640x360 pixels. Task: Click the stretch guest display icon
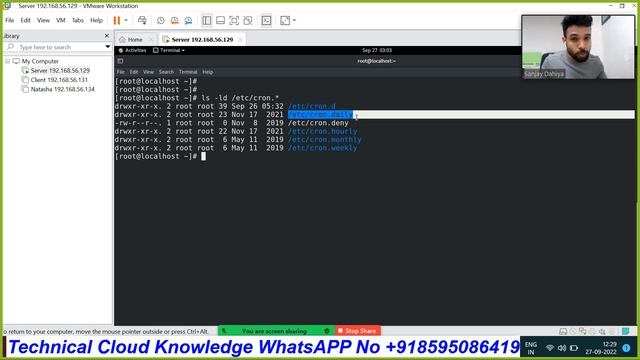click(285, 20)
